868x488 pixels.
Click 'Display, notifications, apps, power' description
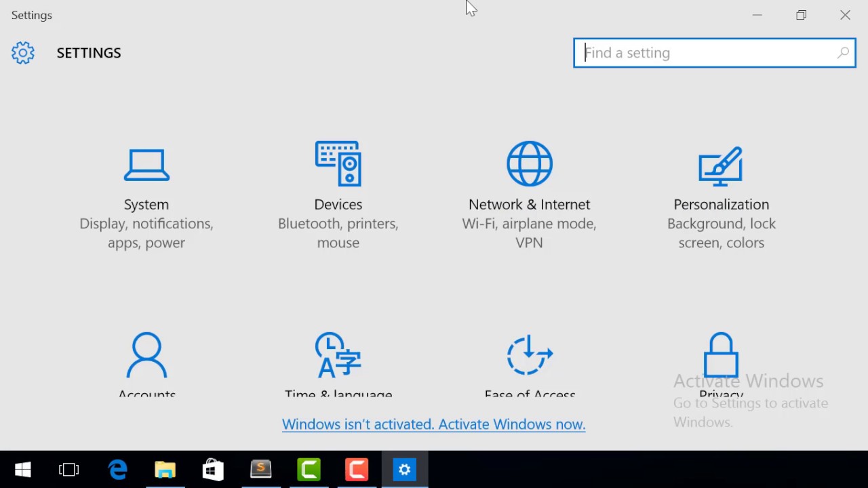point(146,233)
